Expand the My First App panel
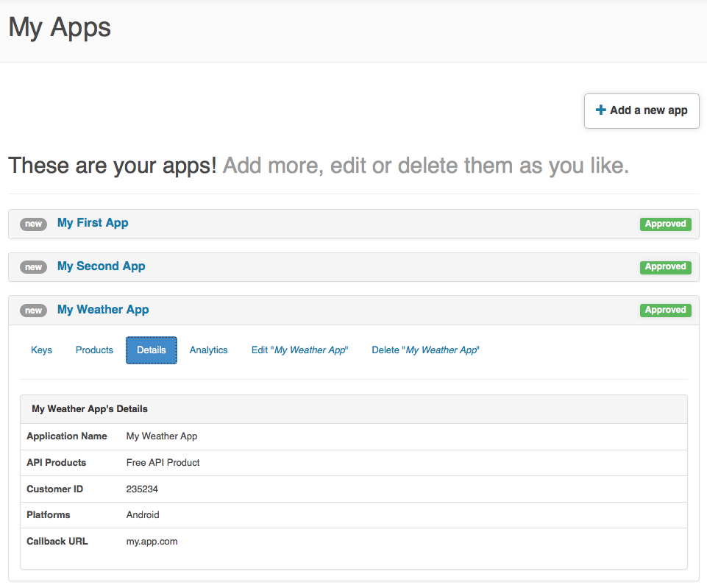 tap(93, 223)
